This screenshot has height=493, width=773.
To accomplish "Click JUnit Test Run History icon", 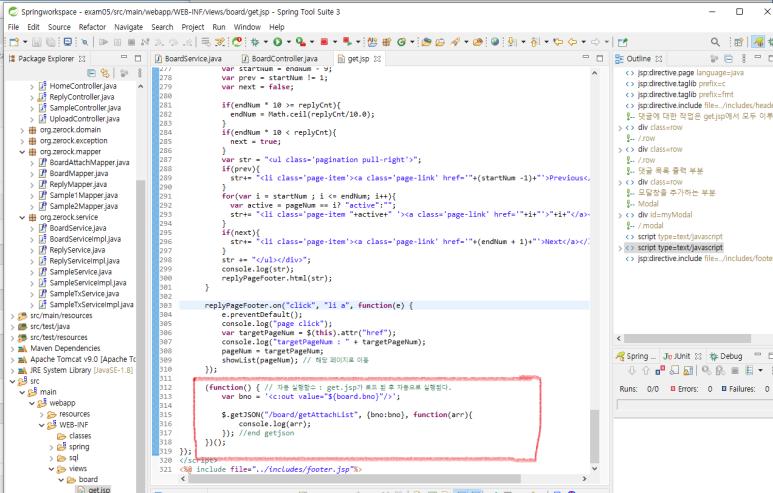I will click(x=749, y=370).
